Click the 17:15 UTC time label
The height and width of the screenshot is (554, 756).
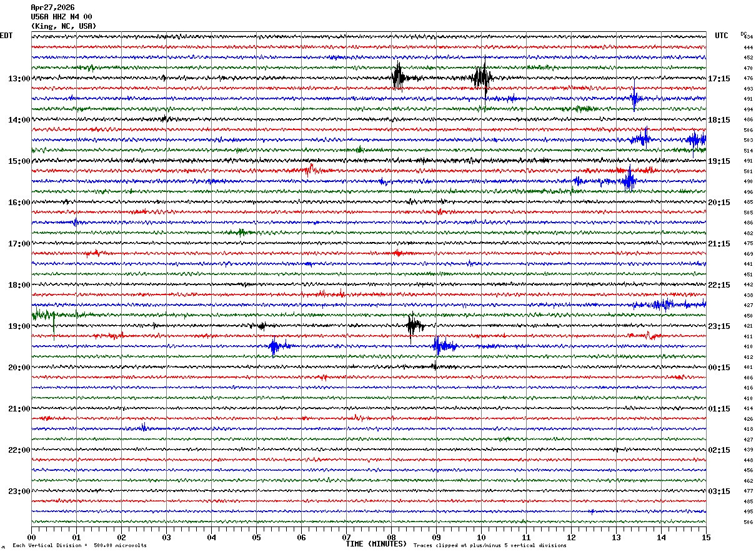click(719, 79)
